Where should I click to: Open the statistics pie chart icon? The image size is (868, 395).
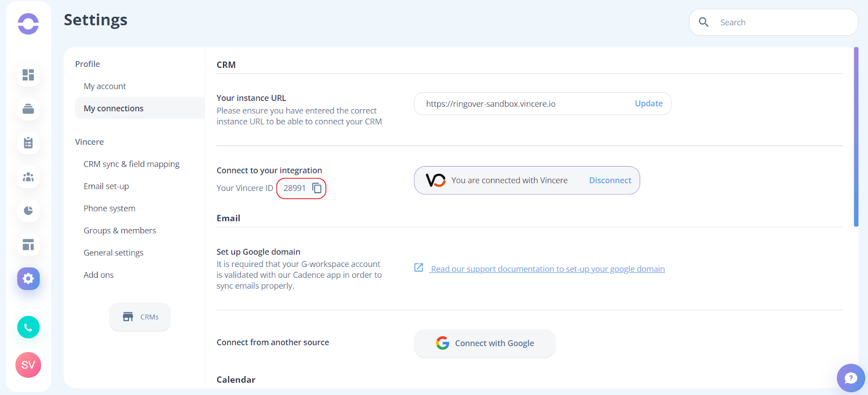(x=28, y=211)
